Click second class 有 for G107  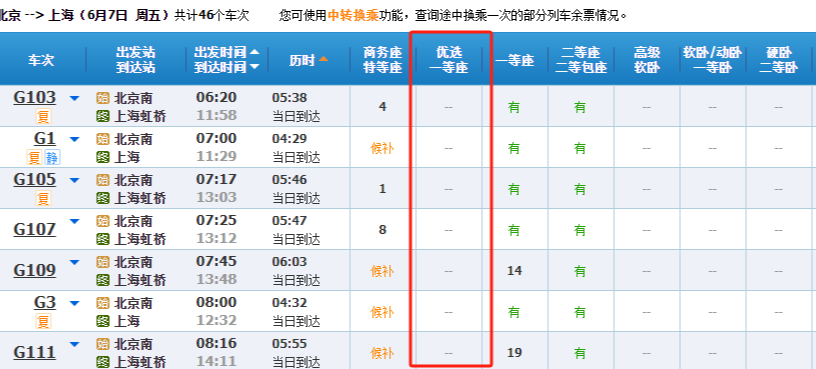point(580,230)
